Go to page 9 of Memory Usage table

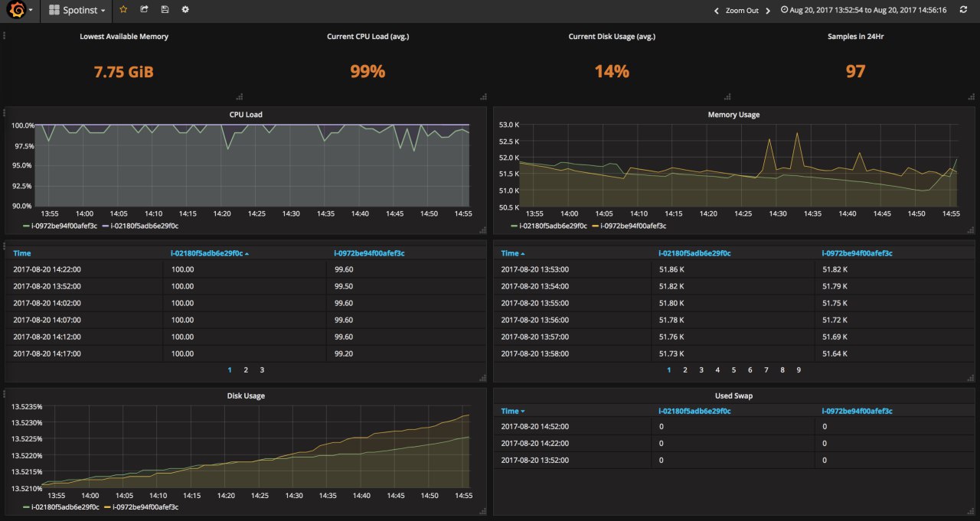799,370
